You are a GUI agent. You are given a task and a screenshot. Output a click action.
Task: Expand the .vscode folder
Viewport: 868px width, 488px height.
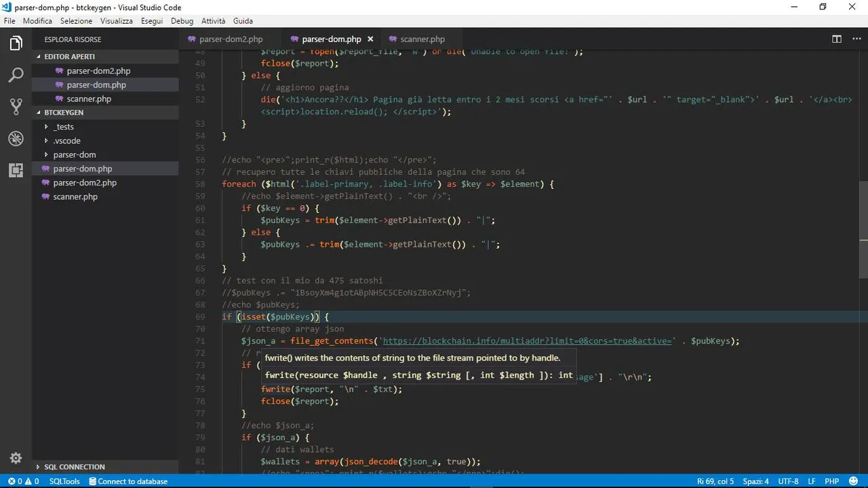pyautogui.click(x=46, y=141)
